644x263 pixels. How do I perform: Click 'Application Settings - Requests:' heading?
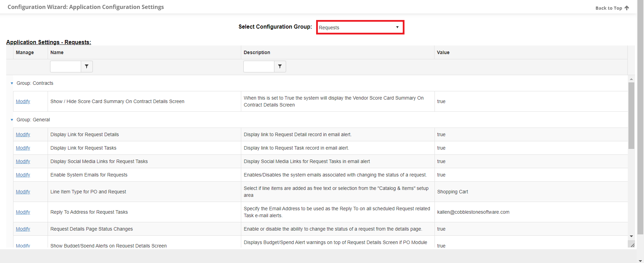tap(49, 42)
